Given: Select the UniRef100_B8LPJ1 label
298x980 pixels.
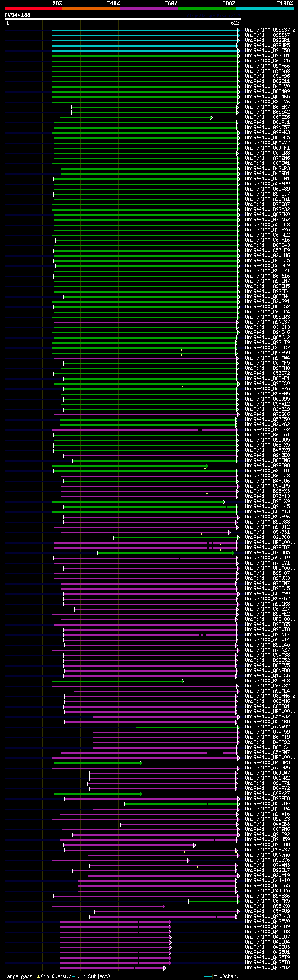Looking at the screenshot, I should tap(267, 122).
